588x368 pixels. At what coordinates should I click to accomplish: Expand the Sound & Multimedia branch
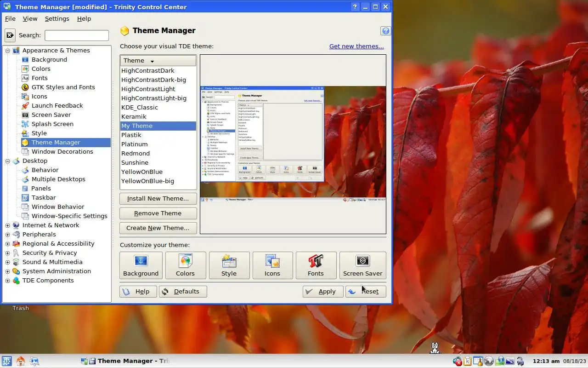point(7,262)
